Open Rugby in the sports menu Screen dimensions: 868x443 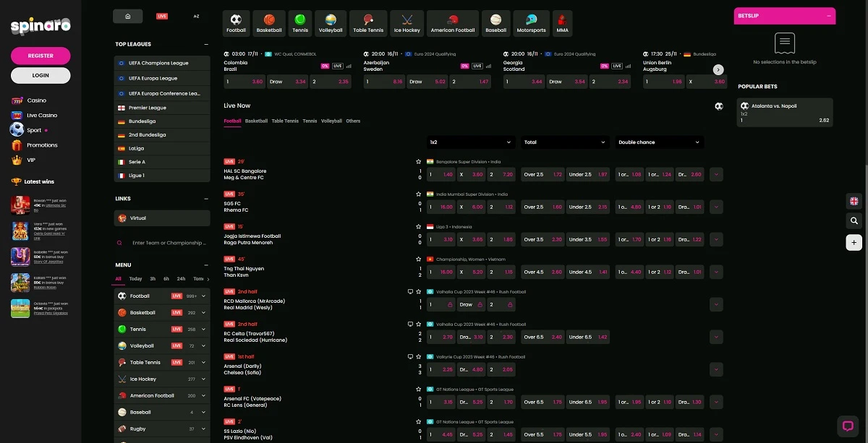tap(162, 429)
